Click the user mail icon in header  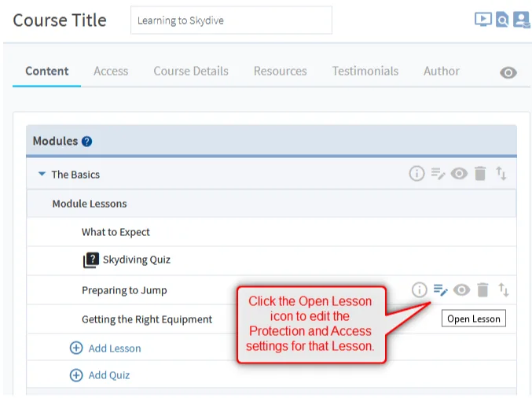[520, 20]
